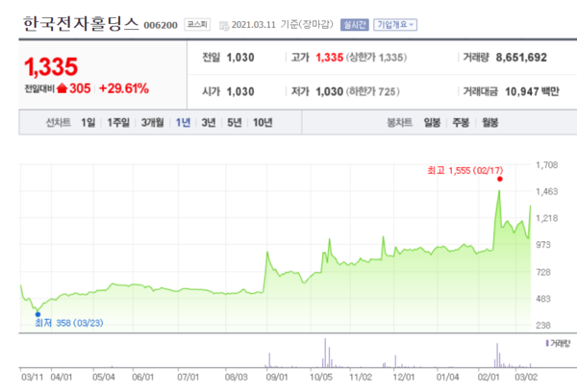Image resolution: width=577 pixels, height=392 pixels.
Task: Click the 코스피 market badge
Action: [x=197, y=24]
